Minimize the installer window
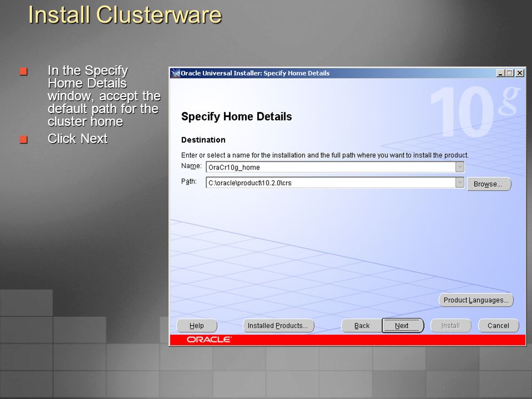532x399 pixels. point(500,73)
